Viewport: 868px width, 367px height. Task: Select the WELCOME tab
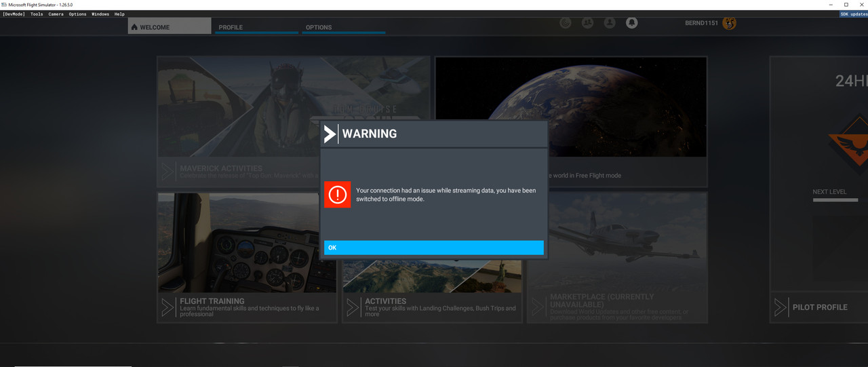(170, 26)
